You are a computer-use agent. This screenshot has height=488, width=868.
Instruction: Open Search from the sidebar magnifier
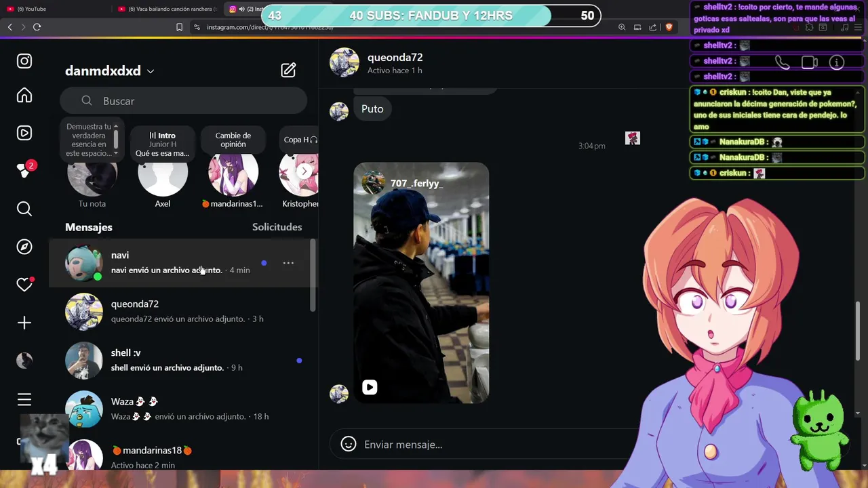(24, 209)
